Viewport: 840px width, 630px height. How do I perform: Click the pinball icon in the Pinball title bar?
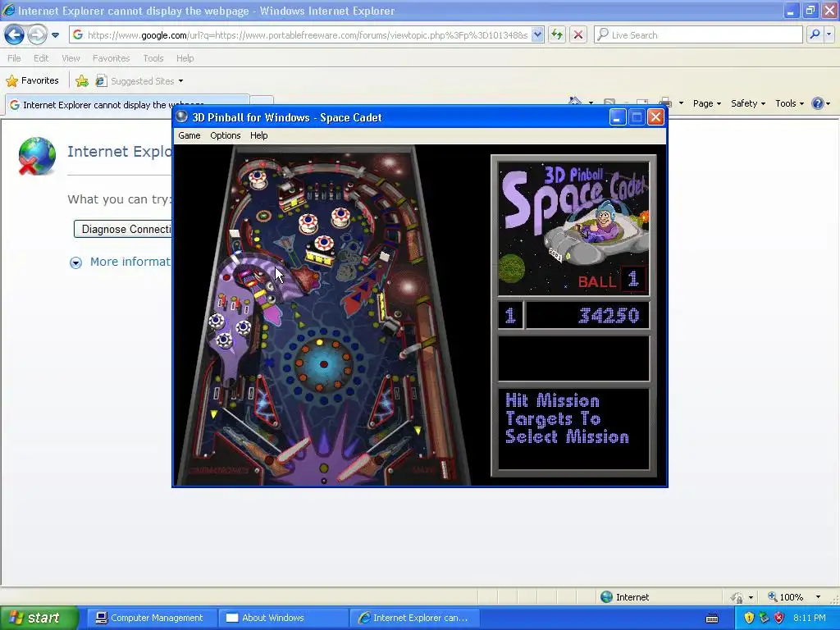pos(182,116)
